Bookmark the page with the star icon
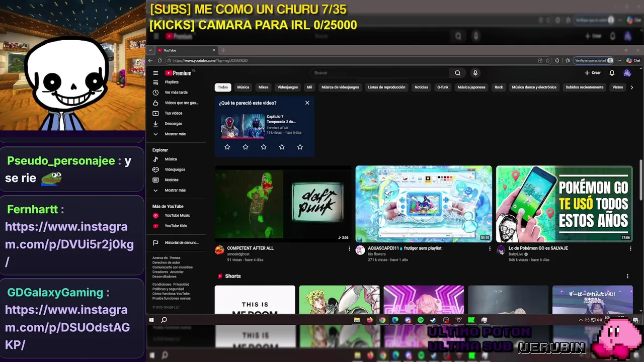644x362 pixels. [x=548, y=60]
